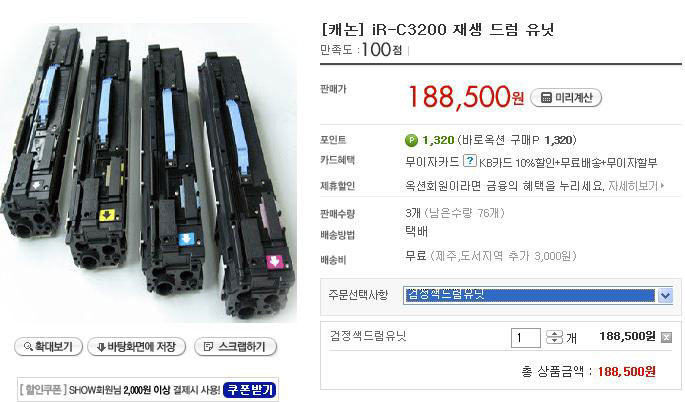Click the product title iR-C3200 재생 드럼 유닛

pyautogui.click(x=438, y=30)
